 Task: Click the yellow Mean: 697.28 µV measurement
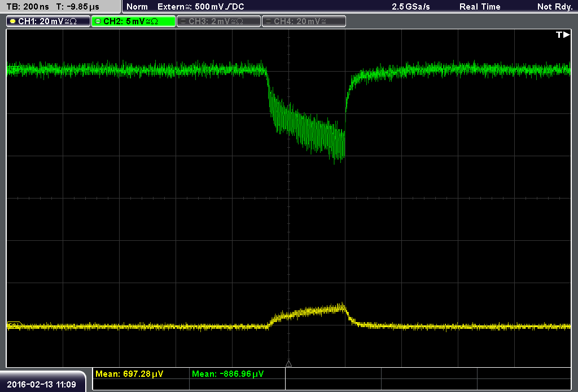[x=129, y=374]
